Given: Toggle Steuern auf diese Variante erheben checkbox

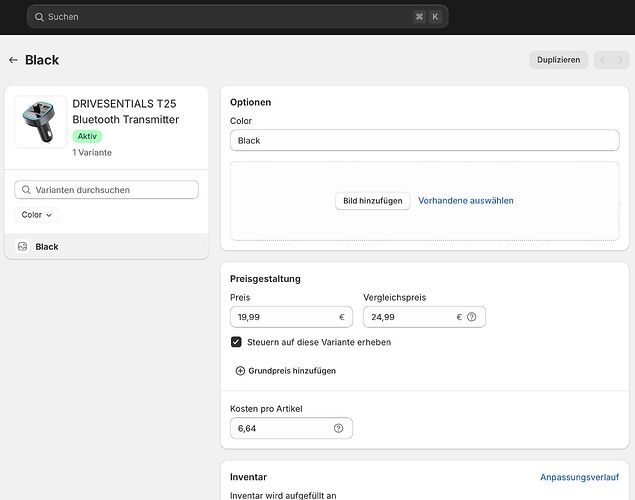Looking at the screenshot, I should point(236,342).
